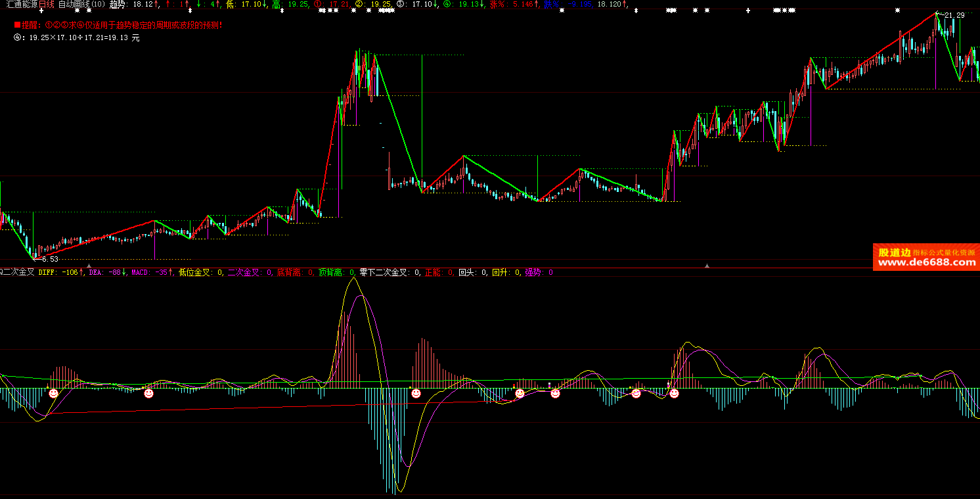
Task: Click the red 提醒 reminder text line
Action: click(118, 25)
